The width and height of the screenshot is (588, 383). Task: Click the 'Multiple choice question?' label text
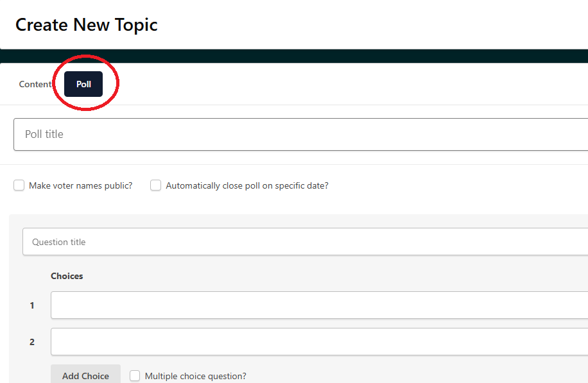click(195, 376)
